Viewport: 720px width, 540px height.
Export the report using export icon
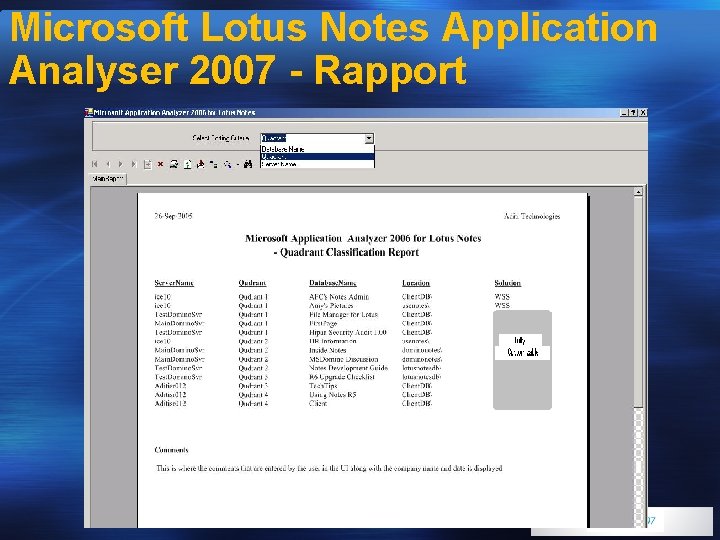[200, 164]
